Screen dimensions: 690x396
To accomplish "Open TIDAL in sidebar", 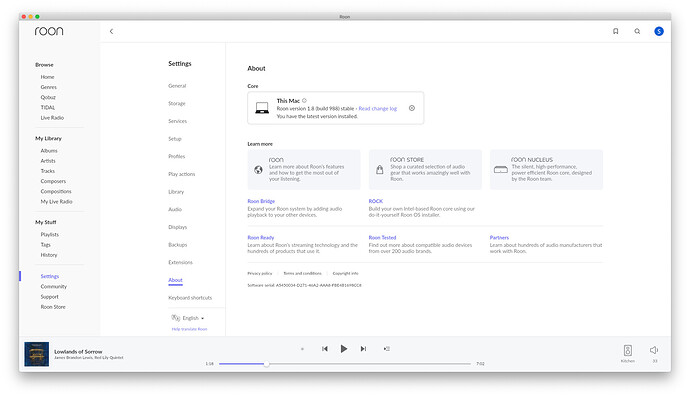I will click(x=48, y=107).
